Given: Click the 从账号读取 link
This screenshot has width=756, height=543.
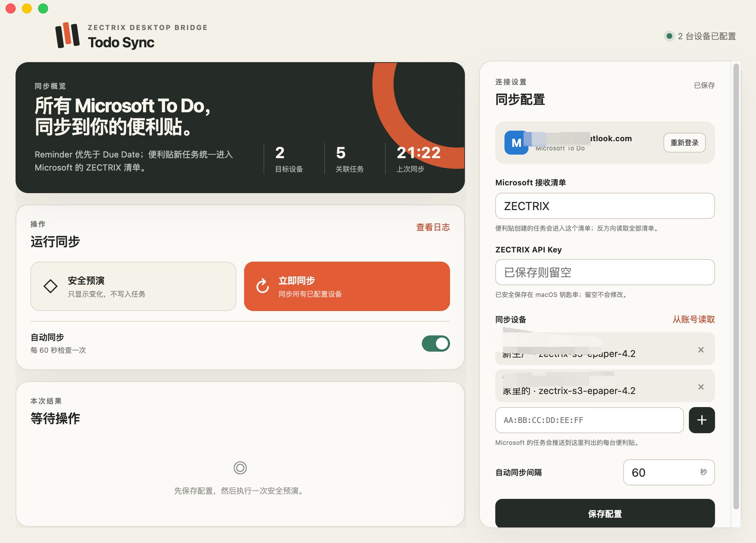Looking at the screenshot, I should pyautogui.click(x=694, y=320).
